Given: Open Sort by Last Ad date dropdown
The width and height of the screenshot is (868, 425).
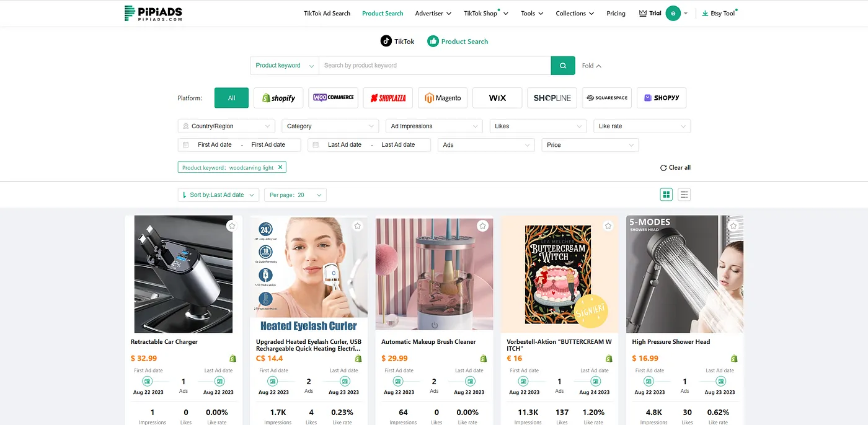Looking at the screenshot, I should (x=218, y=195).
